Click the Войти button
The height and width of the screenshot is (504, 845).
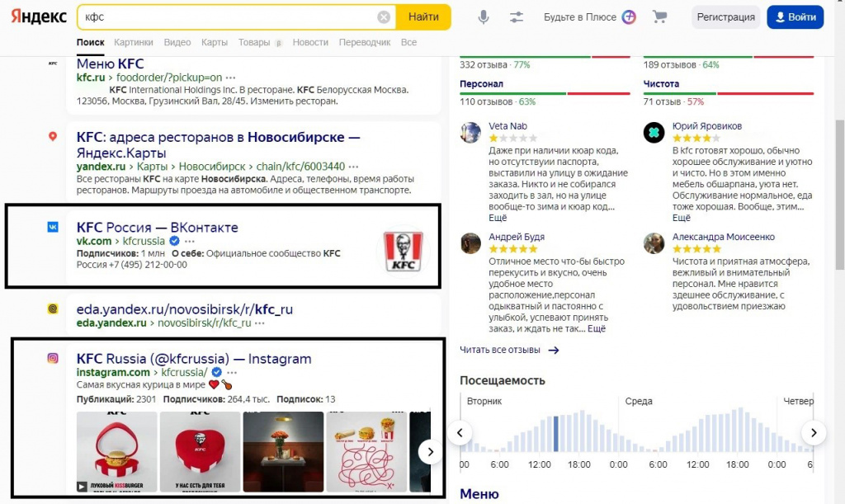pos(795,17)
